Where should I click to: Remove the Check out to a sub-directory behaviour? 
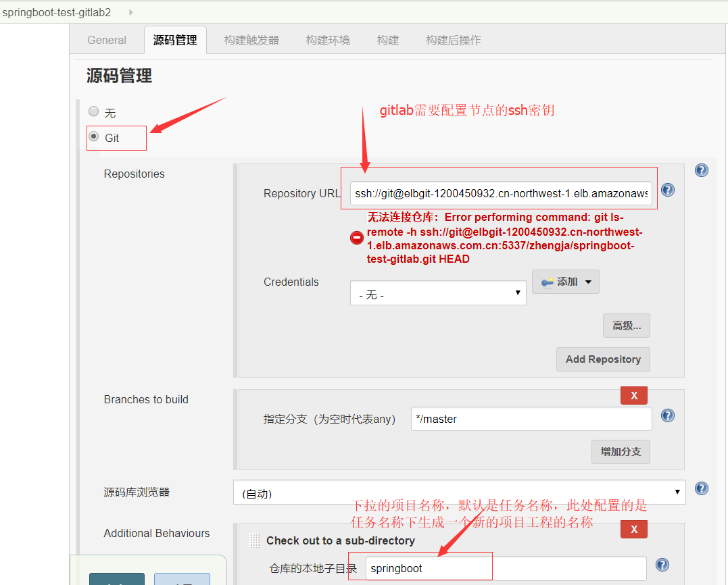pyautogui.click(x=634, y=530)
